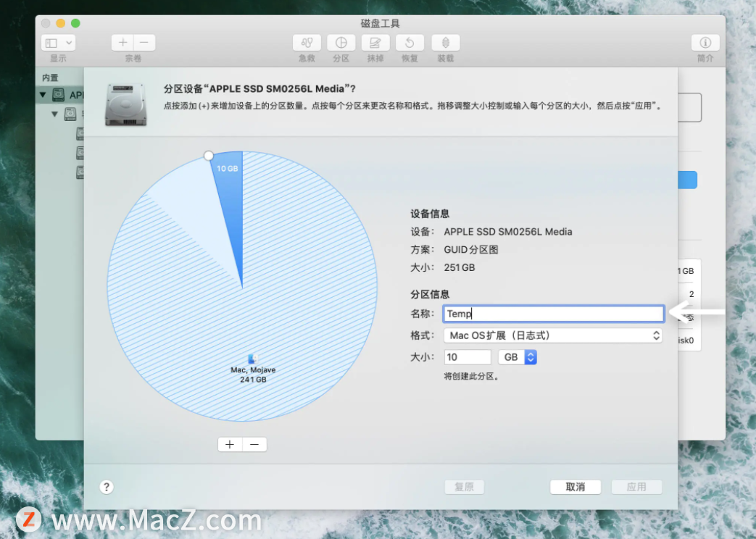Click the Restore (恢复) toolbar icon

(x=410, y=43)
